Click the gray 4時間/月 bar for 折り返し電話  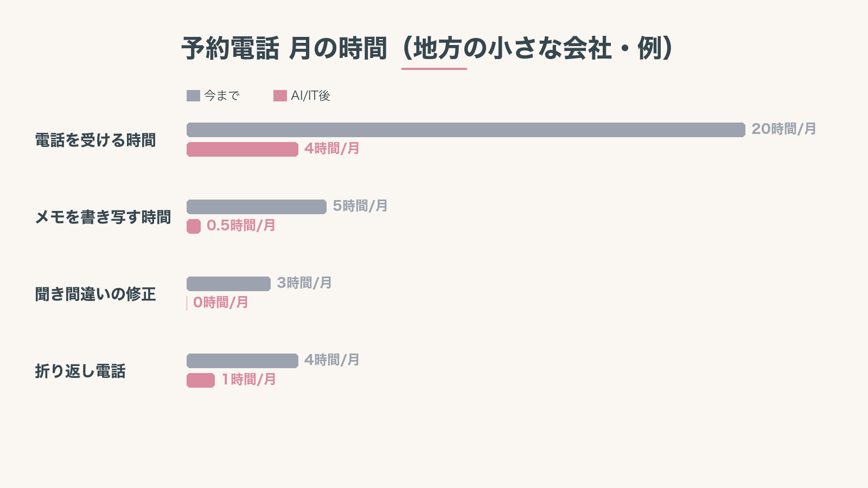tap(242, 361)
